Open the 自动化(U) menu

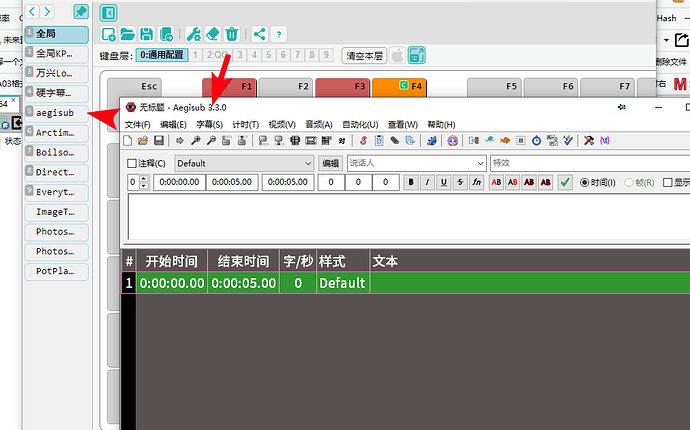(x=360, y=125)
